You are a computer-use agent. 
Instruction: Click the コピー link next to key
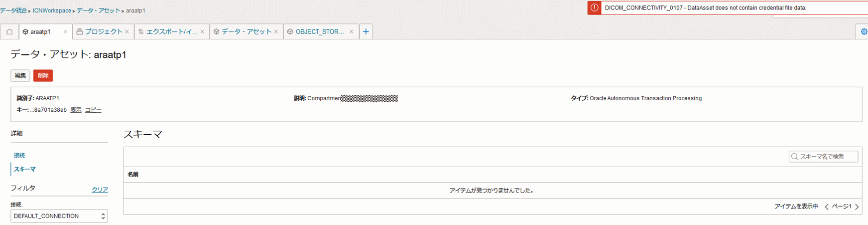tap(93, 110)
